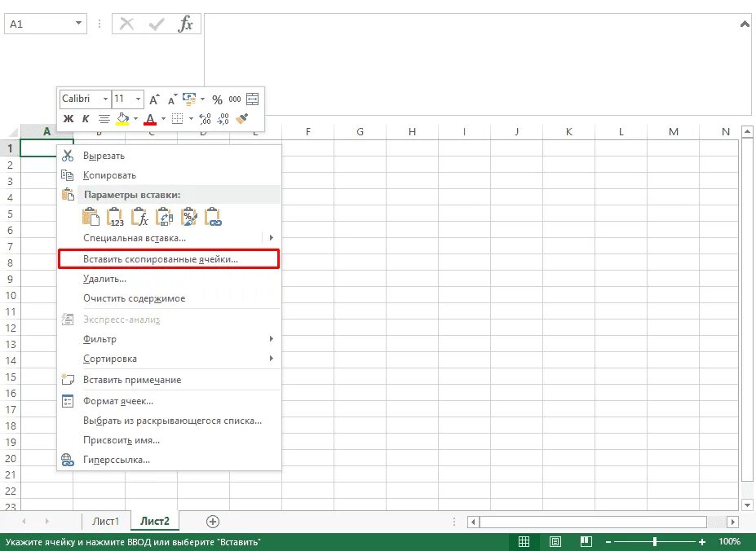
Task: Apply yellow fill color bucket
Action: tap(122, 118)
